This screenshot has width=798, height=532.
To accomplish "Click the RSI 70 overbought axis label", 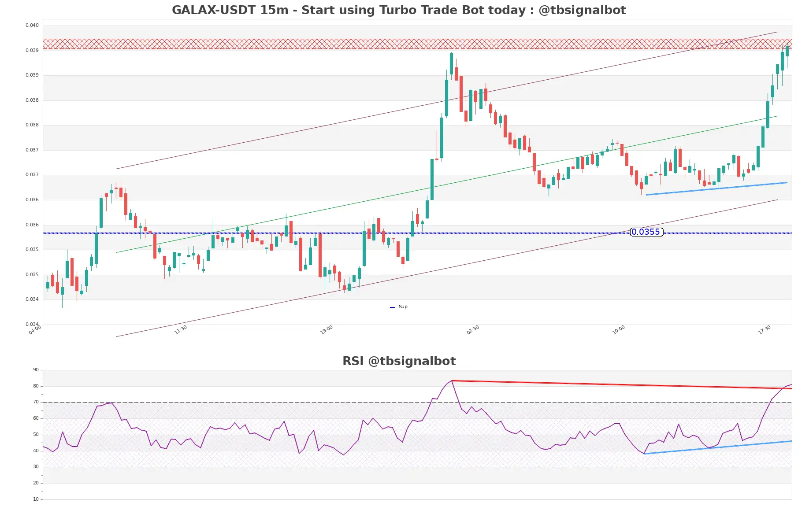I will (36, 402).
